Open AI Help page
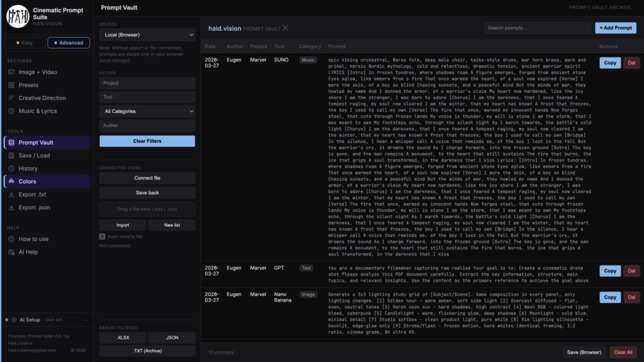Image resolution: width=644 pixels, height=362 pixels. (47, 252)
